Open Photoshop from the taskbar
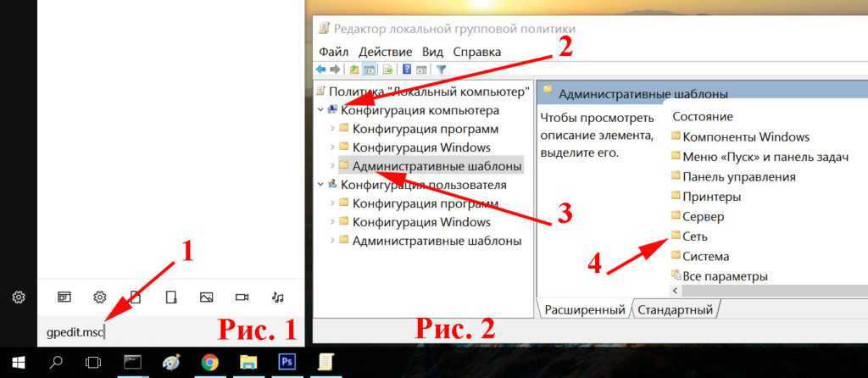The height and width of the screenshot is (378, 868). 287,363
